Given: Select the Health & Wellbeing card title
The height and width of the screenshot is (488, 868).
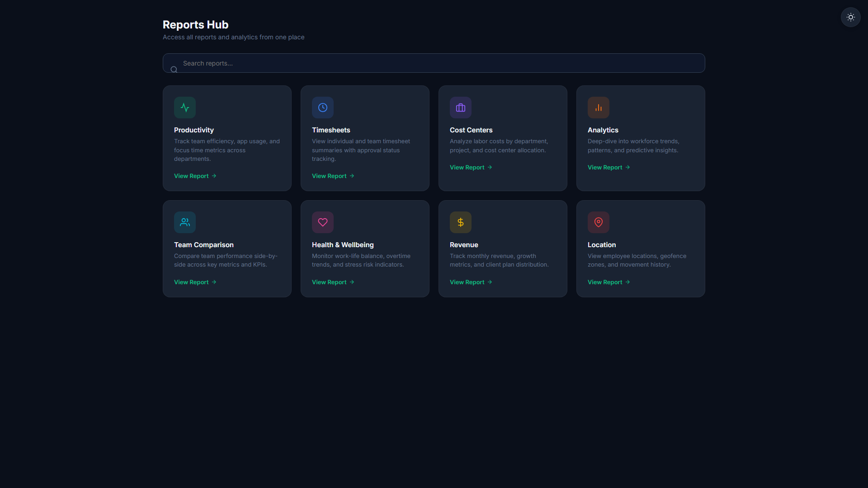Looking at the screenshot, I should click(x=343, y=245).
